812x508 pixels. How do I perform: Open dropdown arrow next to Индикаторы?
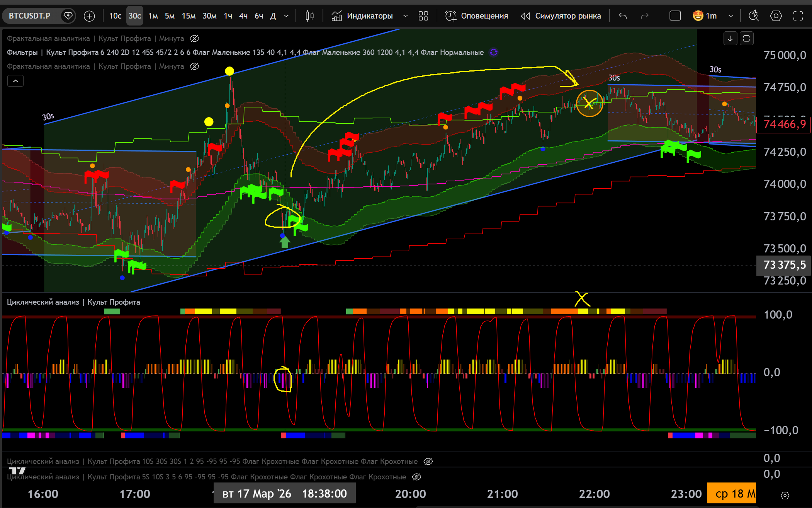405,16
